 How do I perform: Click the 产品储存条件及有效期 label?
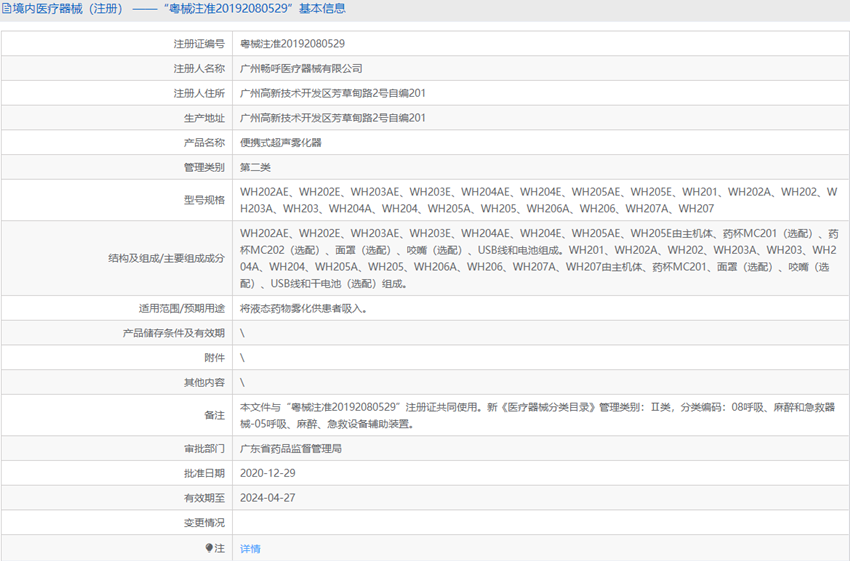(173, 333)
